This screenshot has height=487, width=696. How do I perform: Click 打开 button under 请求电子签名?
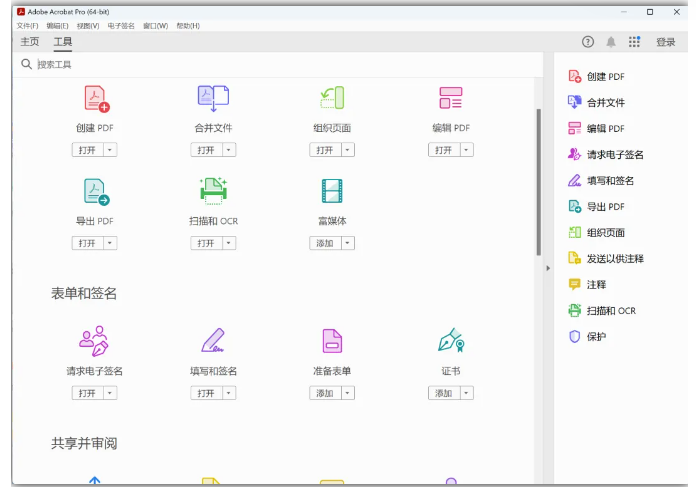tap(87, 393)
